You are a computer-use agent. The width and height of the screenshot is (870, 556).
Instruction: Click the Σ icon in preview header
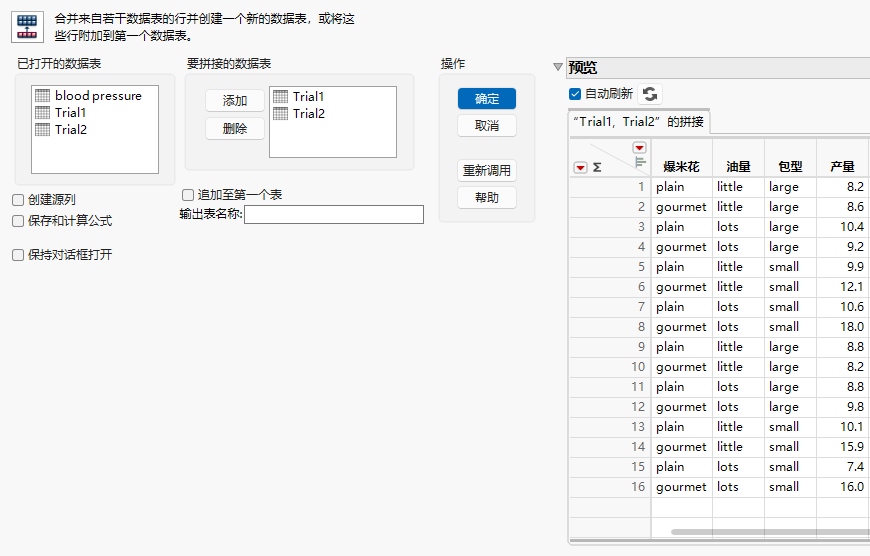(x=597, y=167)
